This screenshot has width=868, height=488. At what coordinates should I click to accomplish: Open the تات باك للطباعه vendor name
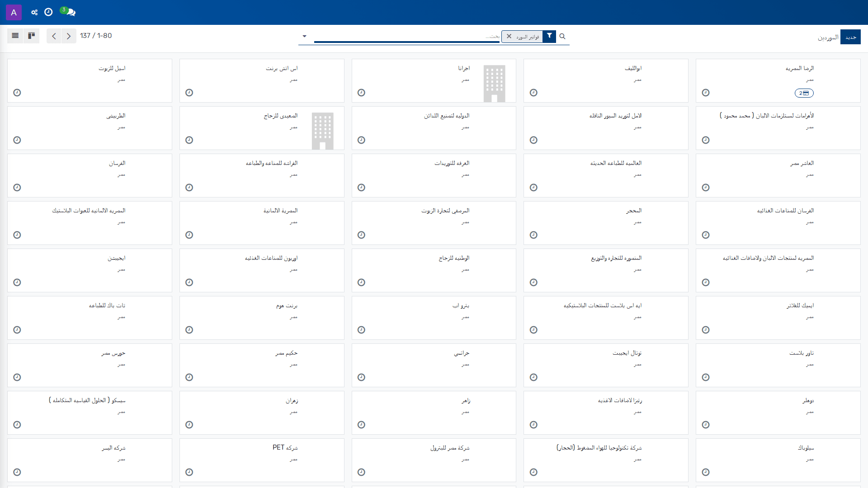107,305
